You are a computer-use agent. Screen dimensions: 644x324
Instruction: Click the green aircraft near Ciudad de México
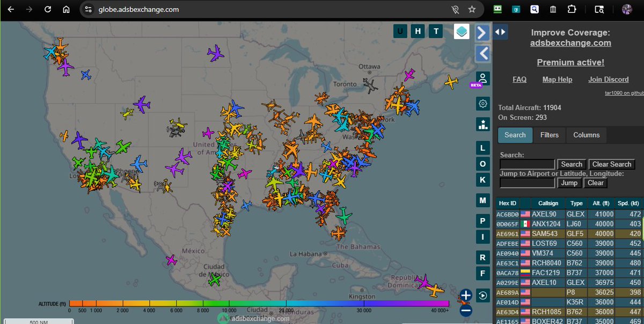(x=215, y=279)
